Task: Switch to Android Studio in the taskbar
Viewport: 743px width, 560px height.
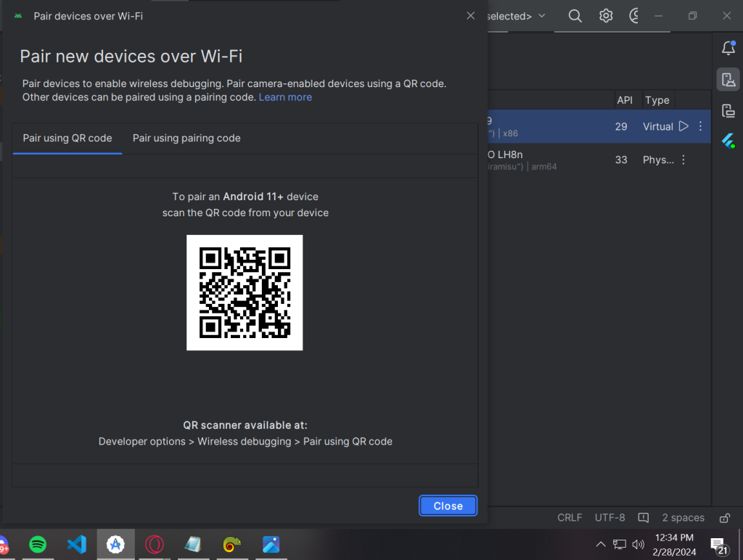Action: [115, 544]
